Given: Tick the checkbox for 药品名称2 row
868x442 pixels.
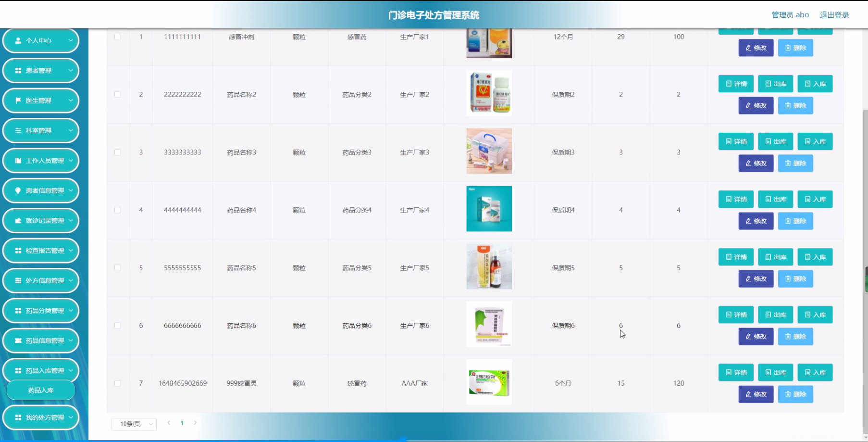Looking at the screenshot, I should pos(117,95).
